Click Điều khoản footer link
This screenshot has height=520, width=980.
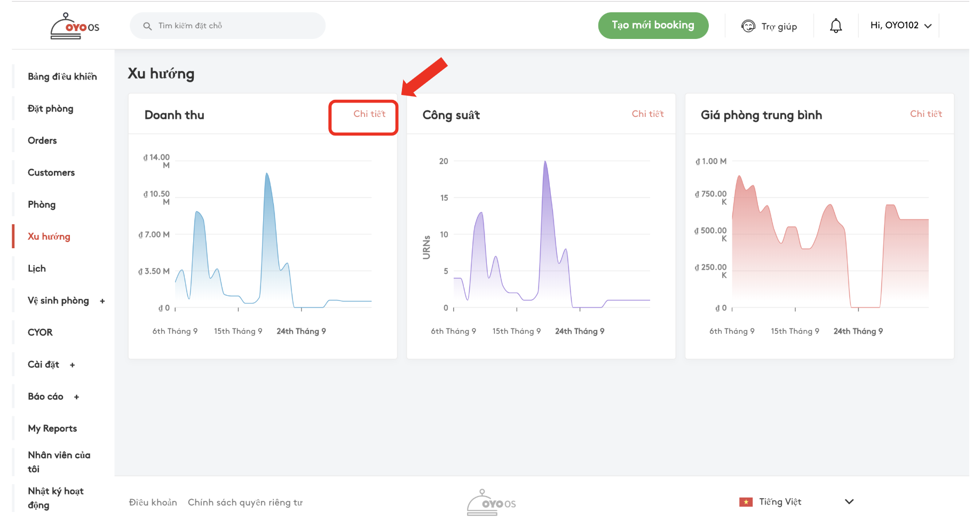click(x=153, y=502)
